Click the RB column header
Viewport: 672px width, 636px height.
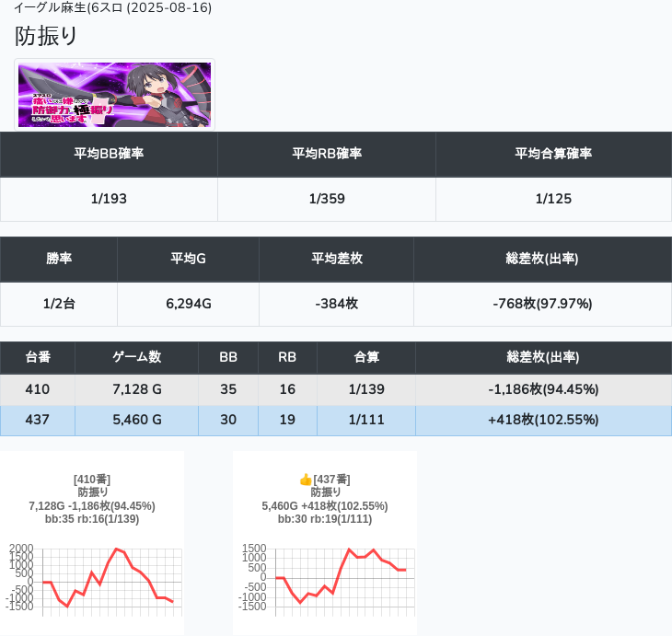[287, 357]
